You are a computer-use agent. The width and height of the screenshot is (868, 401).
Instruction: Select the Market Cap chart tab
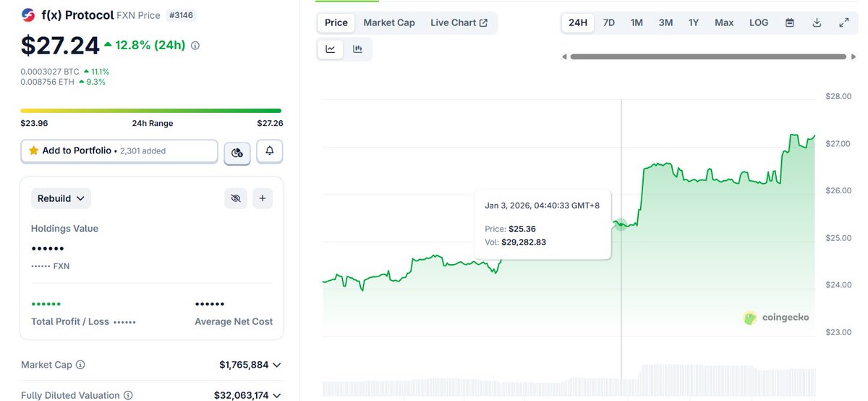[389, 22]
